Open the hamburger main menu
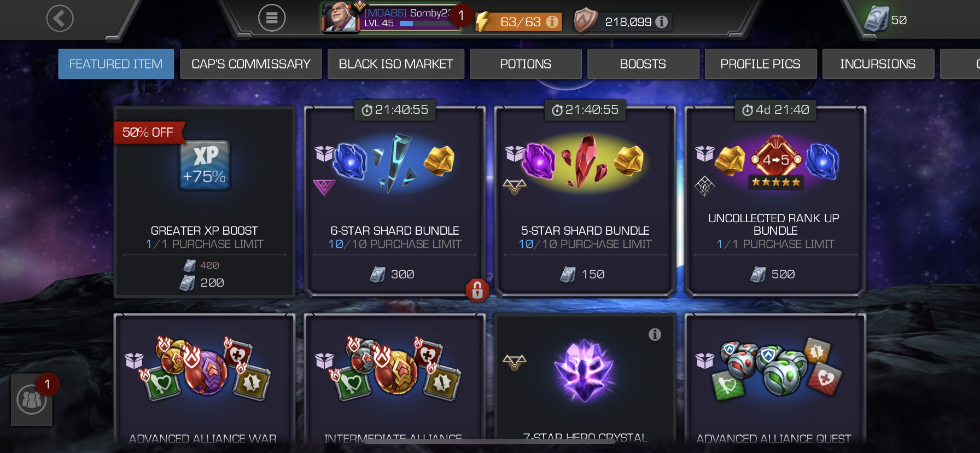Screen dimensions: 980x453 click(272, 19)
